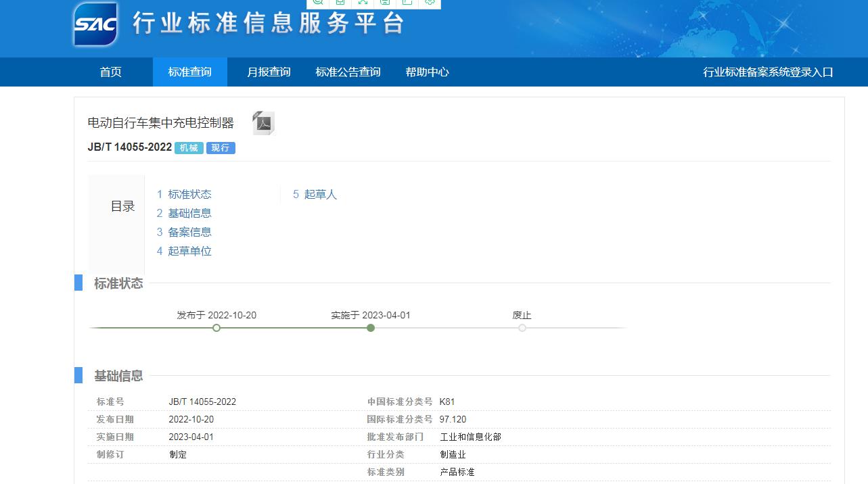
Task: Select the 标准查询 navigation tab
Action: coord(189,72)
